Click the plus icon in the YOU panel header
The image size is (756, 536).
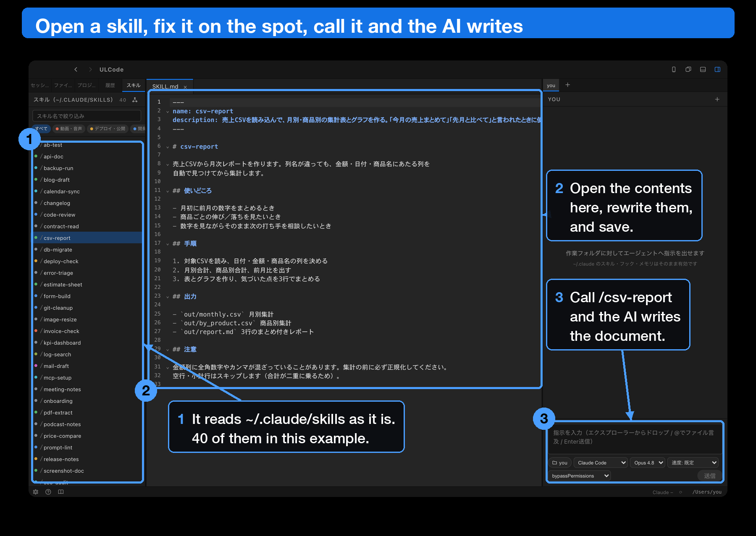point(717,99)
